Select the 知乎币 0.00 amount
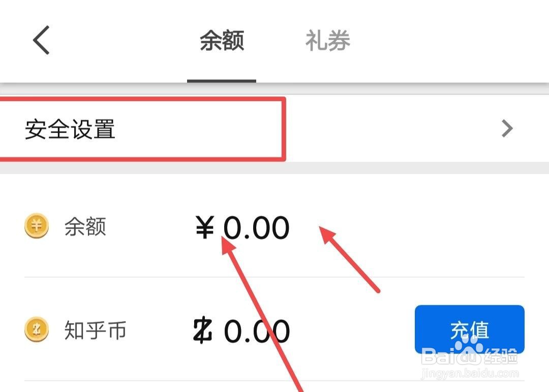This screenshot has height=392, width=549. click(x=241, y=331)
